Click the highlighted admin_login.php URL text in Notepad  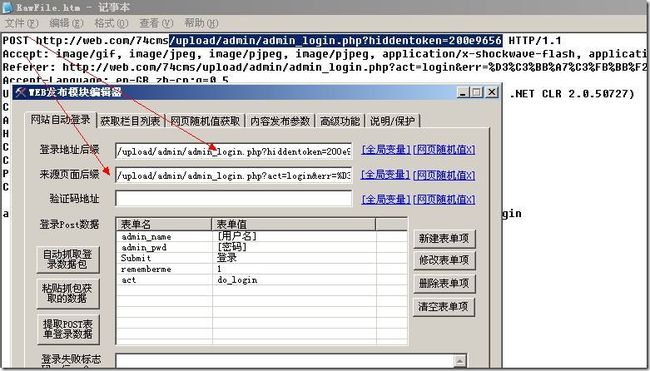coord(336,40)
